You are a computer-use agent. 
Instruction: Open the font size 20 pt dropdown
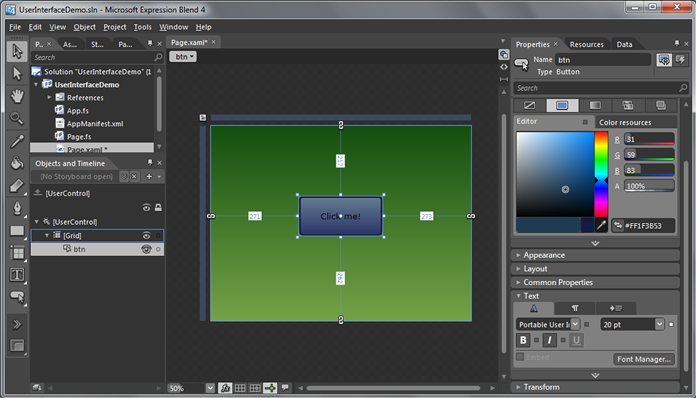(x=659, y=324)
